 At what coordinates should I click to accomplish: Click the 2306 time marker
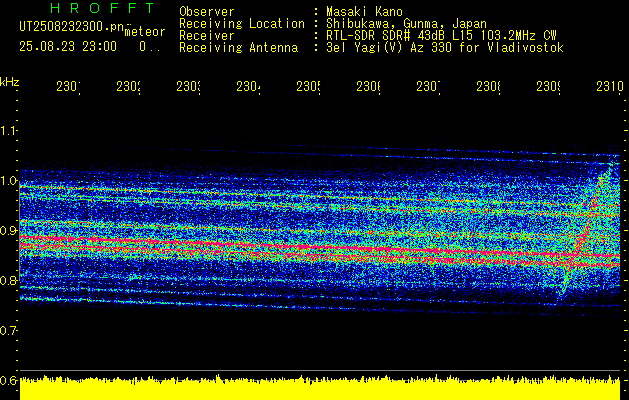368,87
